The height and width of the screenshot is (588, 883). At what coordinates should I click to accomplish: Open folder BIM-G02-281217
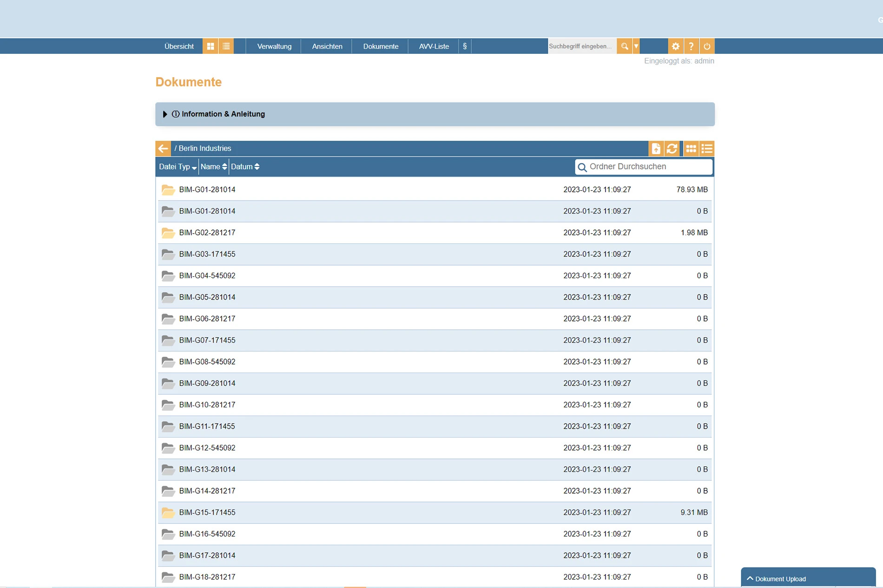point(207,233)
